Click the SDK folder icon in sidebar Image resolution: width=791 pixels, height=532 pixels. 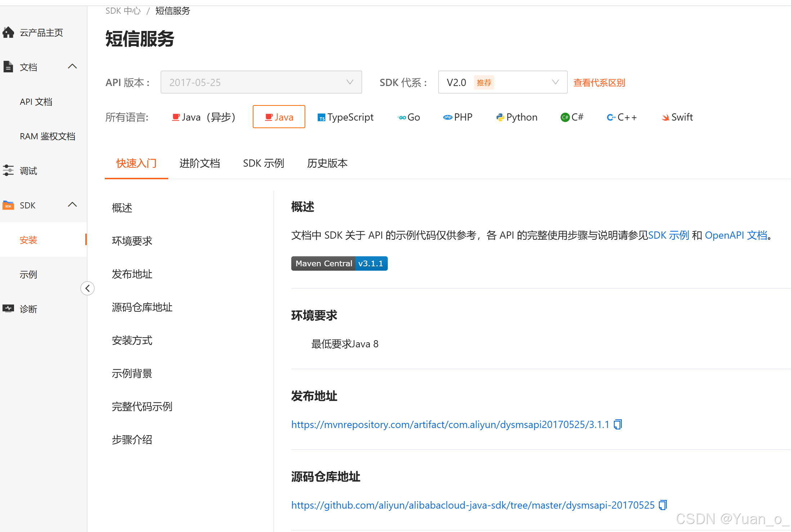click(x=8, y=205)
